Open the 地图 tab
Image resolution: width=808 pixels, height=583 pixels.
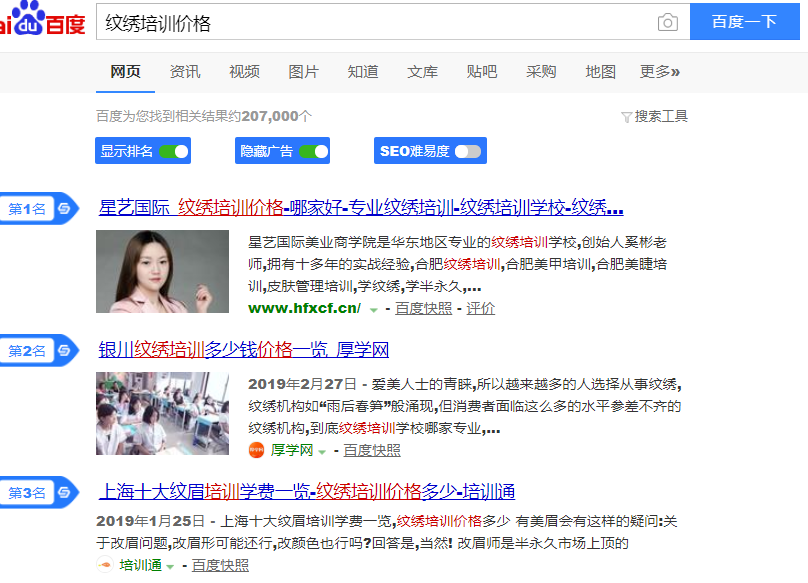pos(600,72)
